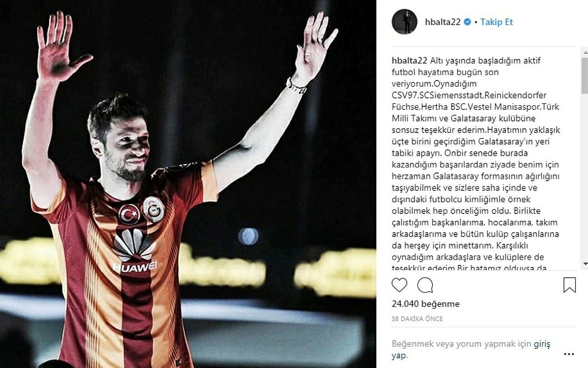View the 24.040 beğenme likes list
588x368 pixels.
point(425,304)
